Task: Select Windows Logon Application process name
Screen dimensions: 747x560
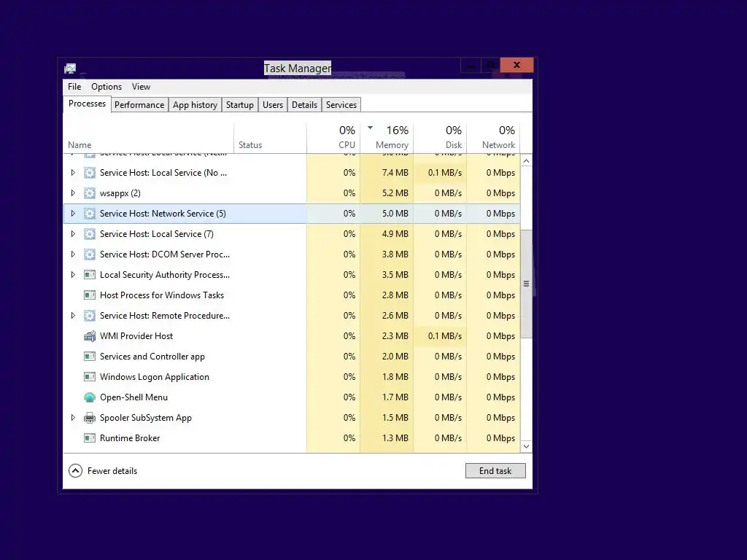Action: point(155,377)
